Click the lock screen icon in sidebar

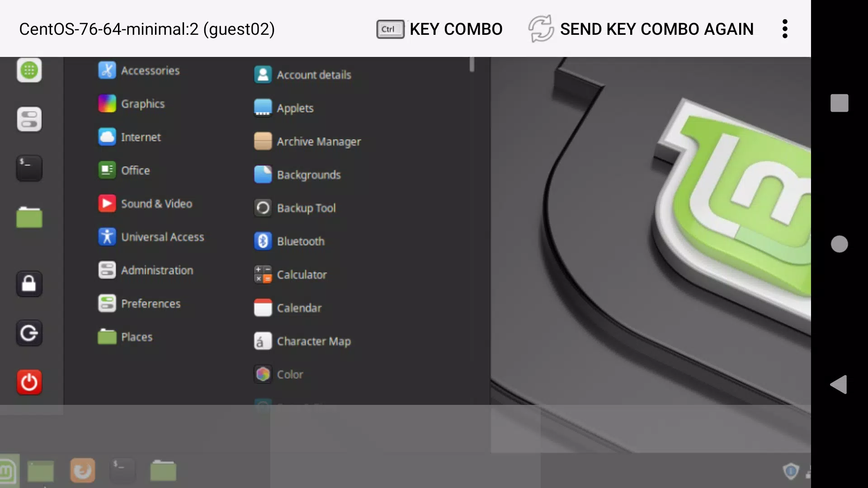coord(29,284)
